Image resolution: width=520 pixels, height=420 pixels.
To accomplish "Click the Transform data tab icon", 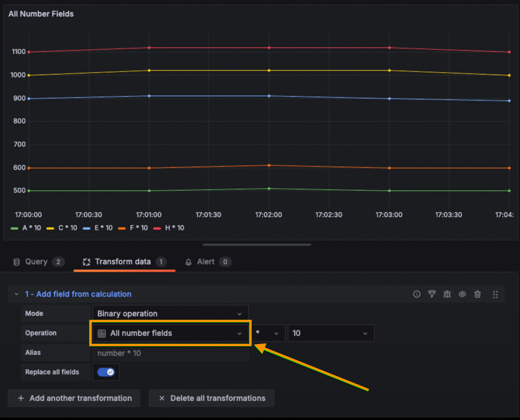I will [x=87, y=262].
